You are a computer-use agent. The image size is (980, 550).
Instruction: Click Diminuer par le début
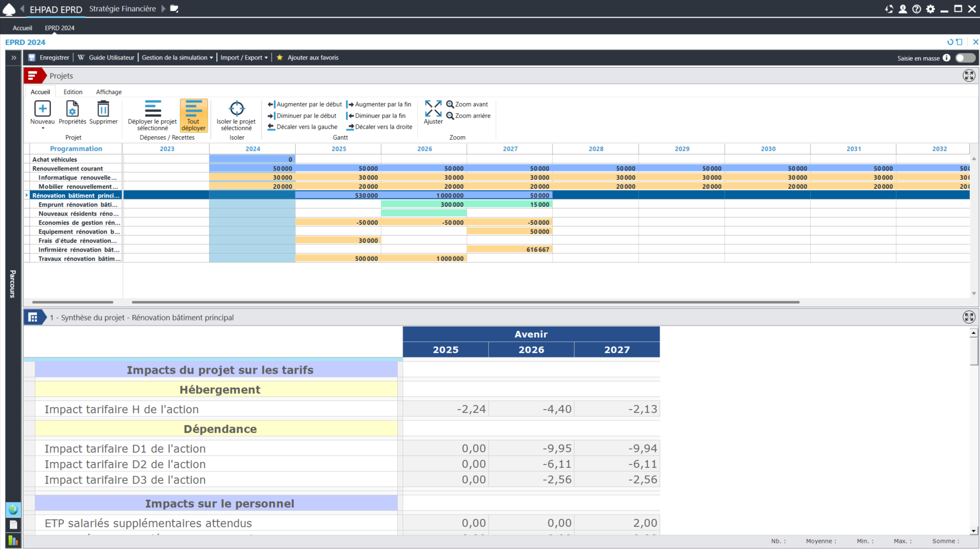(x=302, y=116)
